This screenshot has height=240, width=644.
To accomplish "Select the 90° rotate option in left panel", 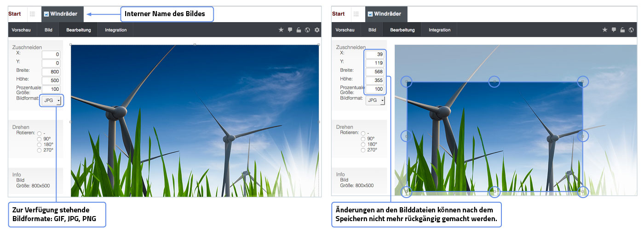I will 40,139.
